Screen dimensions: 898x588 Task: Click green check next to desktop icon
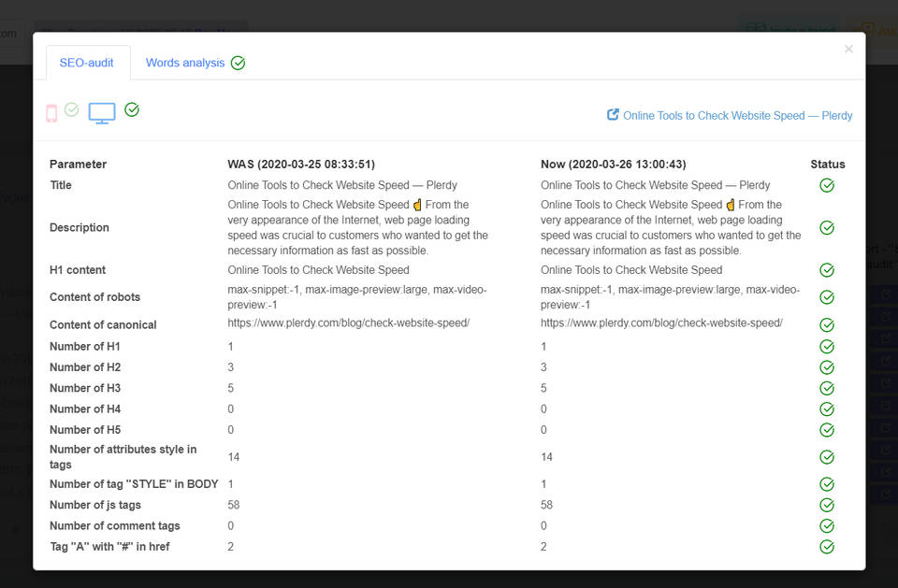(132, 110)
